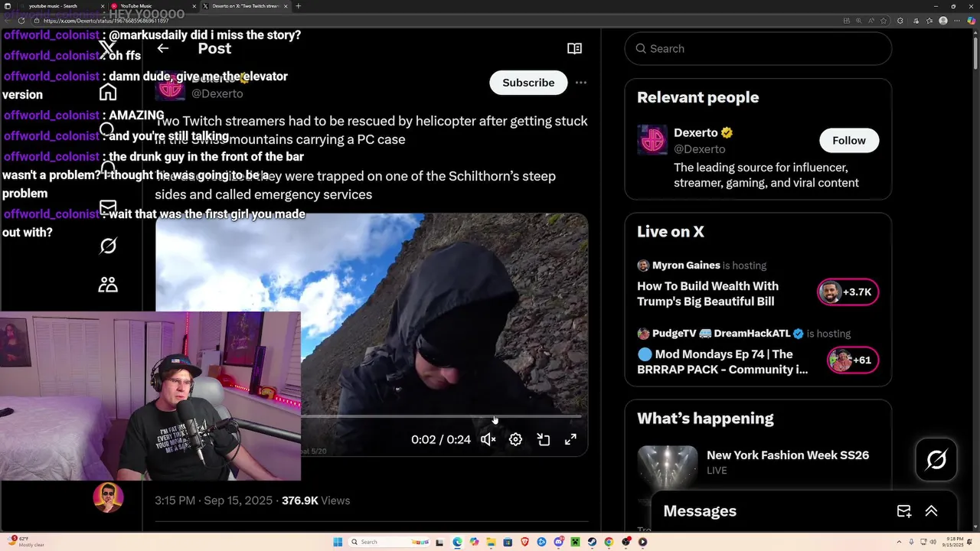Unmute the video
Image resolution: width=980 pixels, height=551 pixels.
(488, 439)
